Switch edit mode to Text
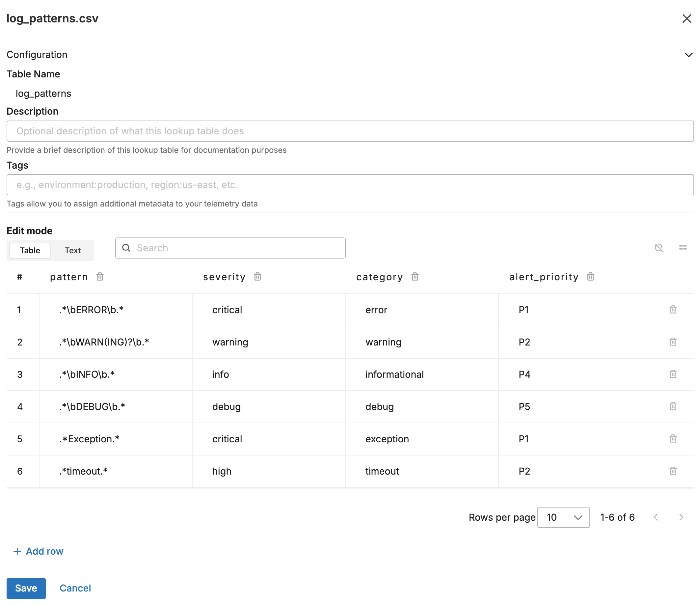The image size is (700, 606). [x=72, y=250]
